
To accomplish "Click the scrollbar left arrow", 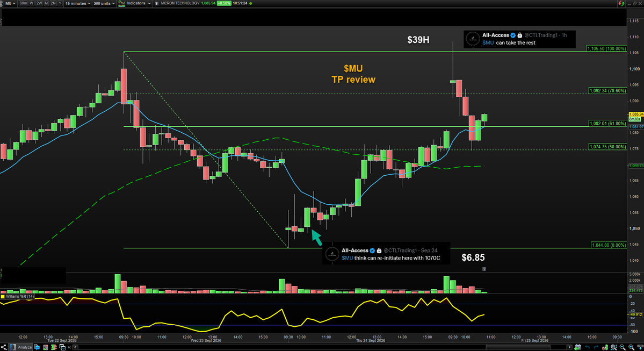I will tap(75, 347).
